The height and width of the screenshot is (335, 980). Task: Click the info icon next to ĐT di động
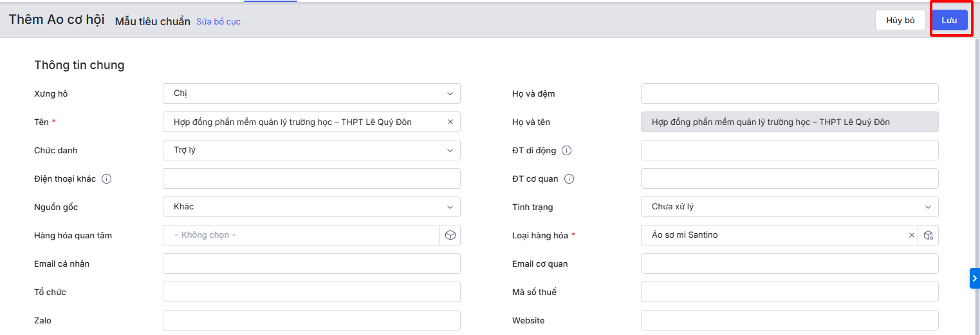click(x=566, y=150)
